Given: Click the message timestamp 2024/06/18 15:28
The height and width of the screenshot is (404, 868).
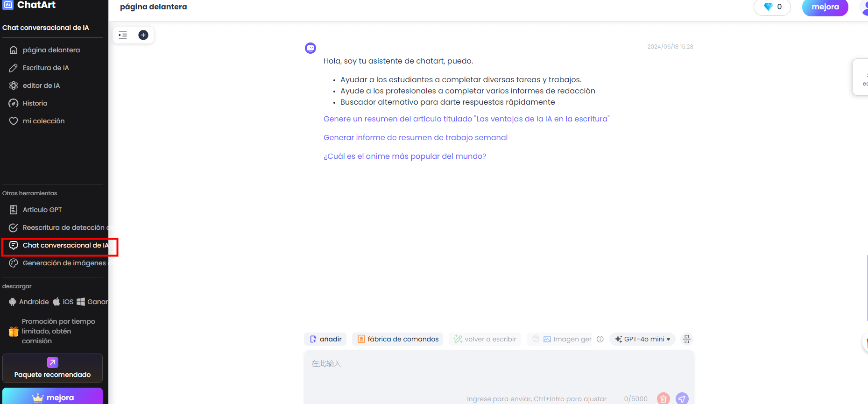Looking at the screenshot, I should [x=670, y=47].
